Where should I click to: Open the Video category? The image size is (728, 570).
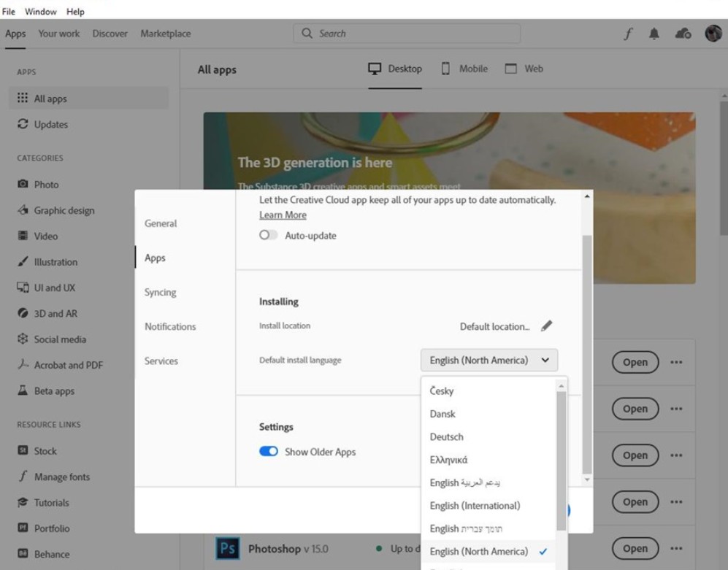coord(38,236)
